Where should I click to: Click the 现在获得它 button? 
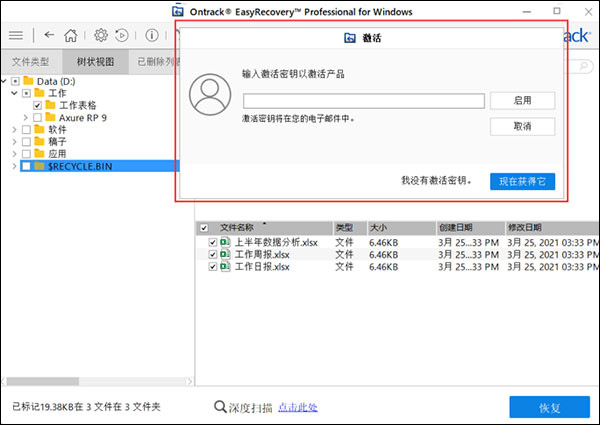pos(522,181)
